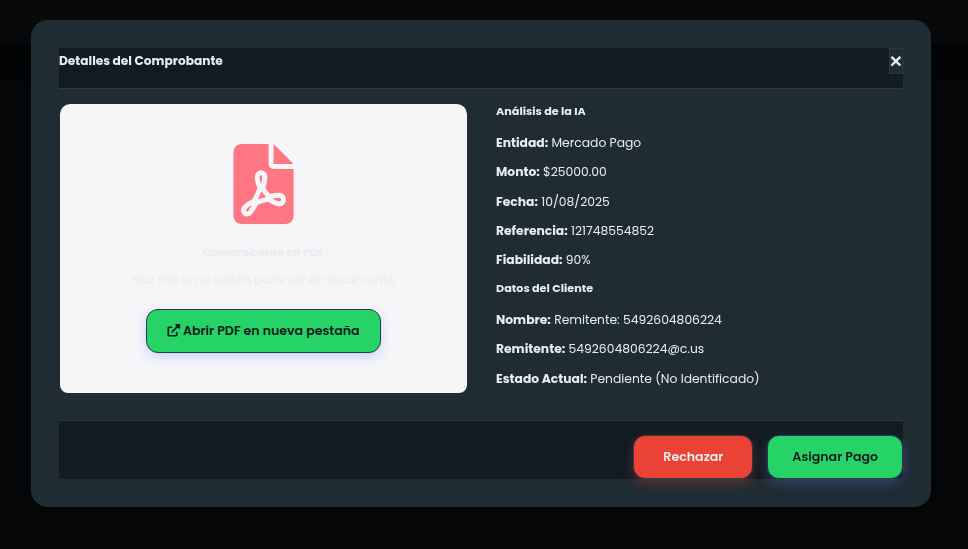Select the Entidad Mercado Pago line
Viewport: 968px width, 549px height.
(x=568, y=143)
